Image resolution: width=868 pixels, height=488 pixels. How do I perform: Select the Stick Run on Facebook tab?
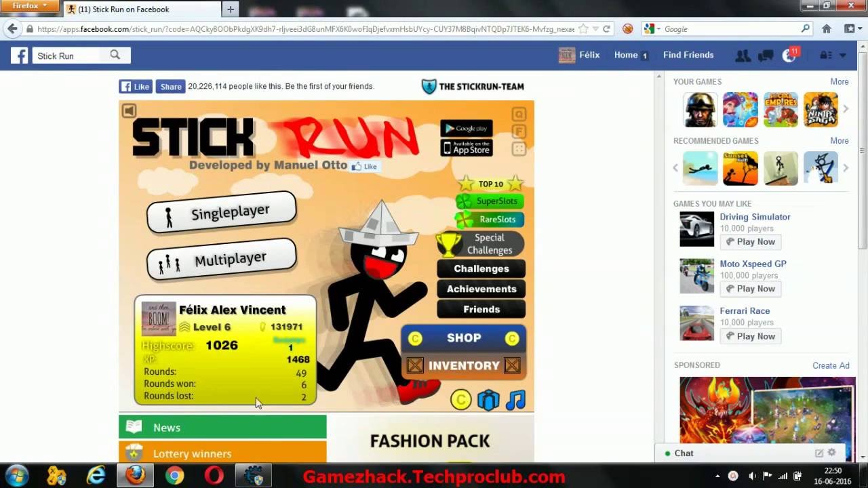coord(142,9)
